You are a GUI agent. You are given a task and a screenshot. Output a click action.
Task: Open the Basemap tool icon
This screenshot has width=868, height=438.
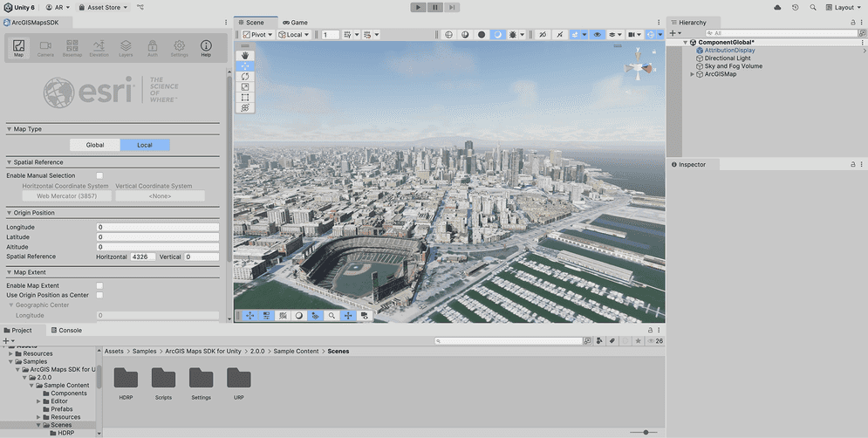(x=72, y=48)
